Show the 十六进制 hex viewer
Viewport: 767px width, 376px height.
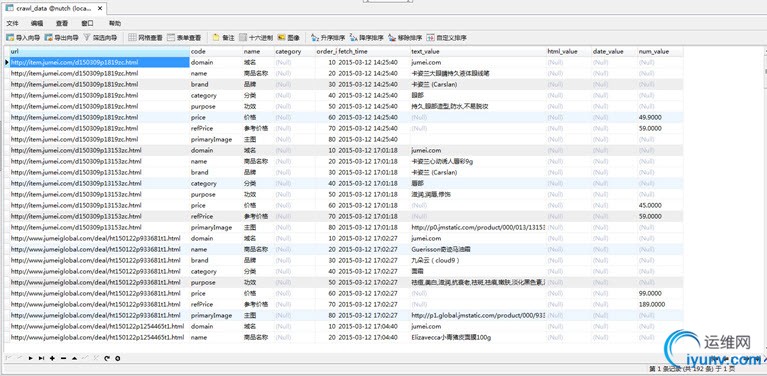pos(256,37)
